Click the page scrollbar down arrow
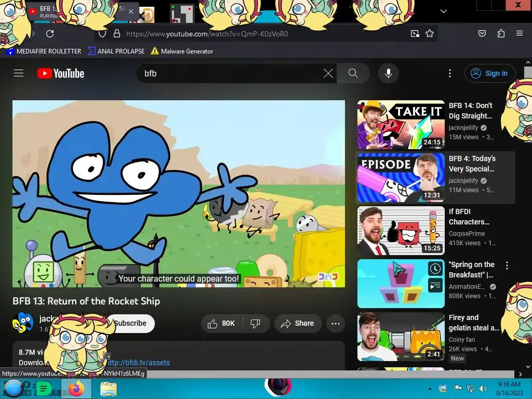 [x=528, y=366]
